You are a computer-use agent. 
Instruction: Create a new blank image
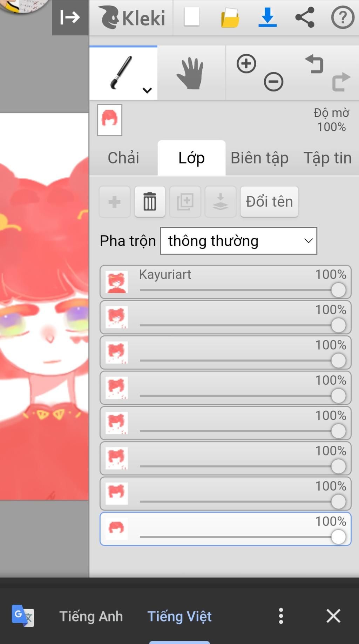pos(192,17)
